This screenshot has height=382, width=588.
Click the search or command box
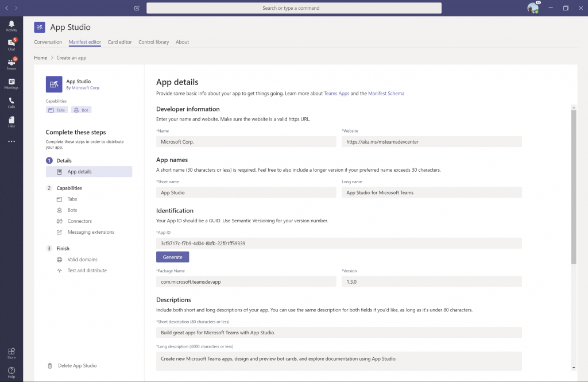pos(294,8)
